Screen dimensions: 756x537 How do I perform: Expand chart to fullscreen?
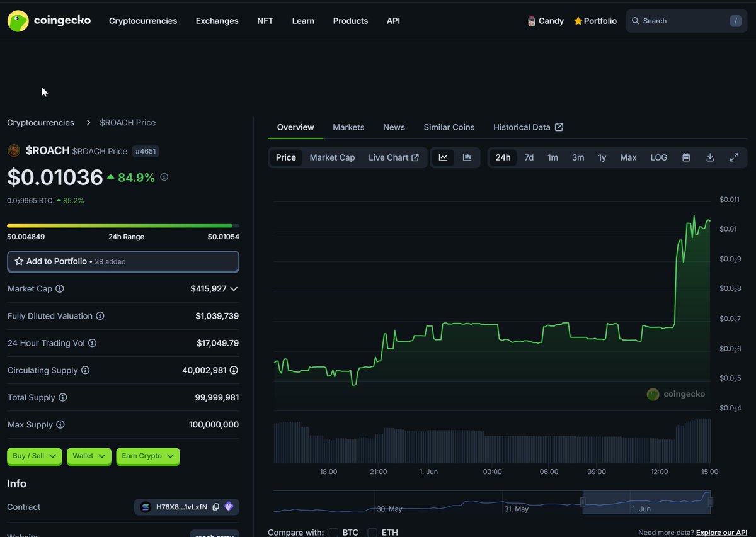coord(734,157)
